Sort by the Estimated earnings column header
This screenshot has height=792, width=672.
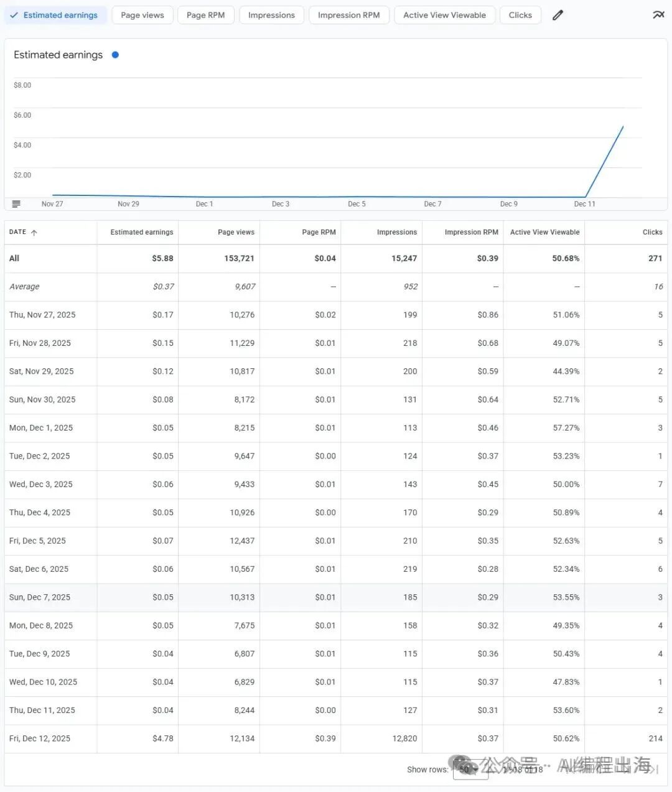pos(142,232)
